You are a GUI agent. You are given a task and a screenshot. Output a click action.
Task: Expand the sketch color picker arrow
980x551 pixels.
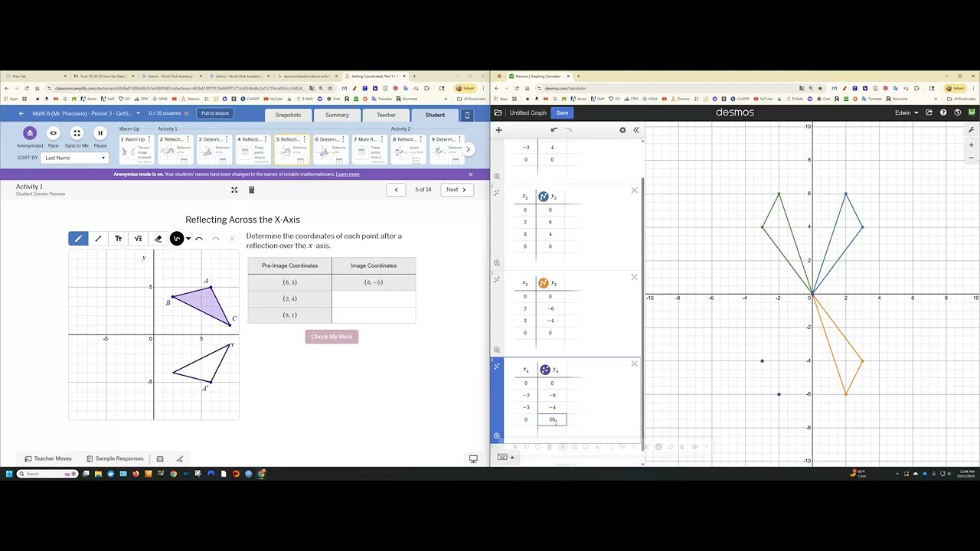click(188, 239)
